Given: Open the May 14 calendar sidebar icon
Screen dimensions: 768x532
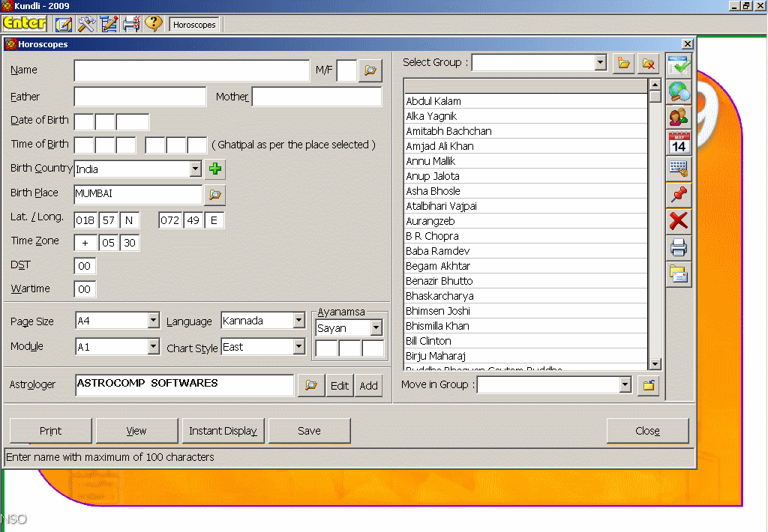Looking at the screenshot, I should click(x=679, y=142).
